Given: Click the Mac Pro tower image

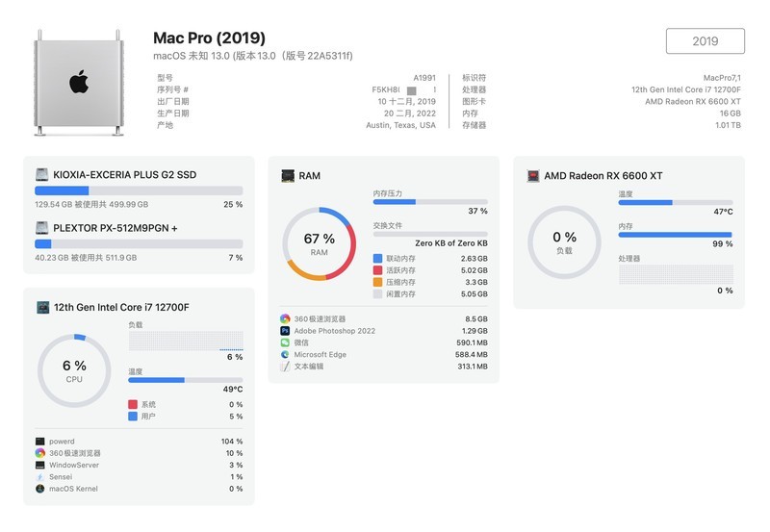Looking at the screenshot, I should click(79, 82).
